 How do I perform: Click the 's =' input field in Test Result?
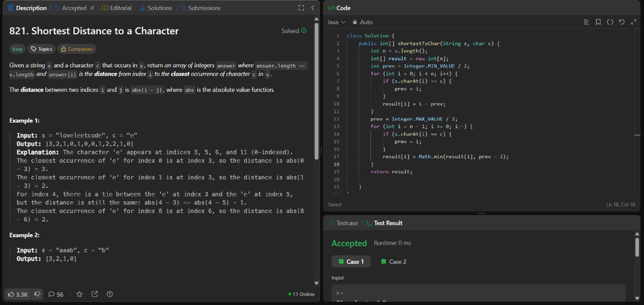pyautogui.click(x=478, y=294)
